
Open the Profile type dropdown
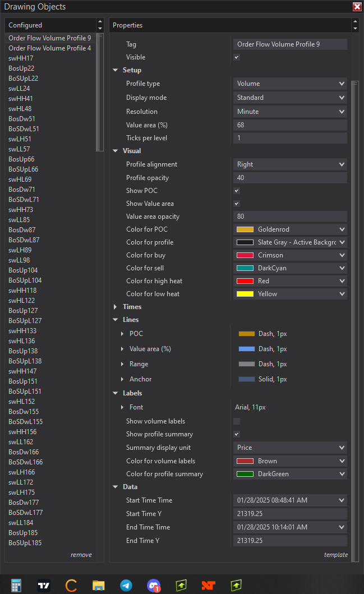[x=290, y=84]
